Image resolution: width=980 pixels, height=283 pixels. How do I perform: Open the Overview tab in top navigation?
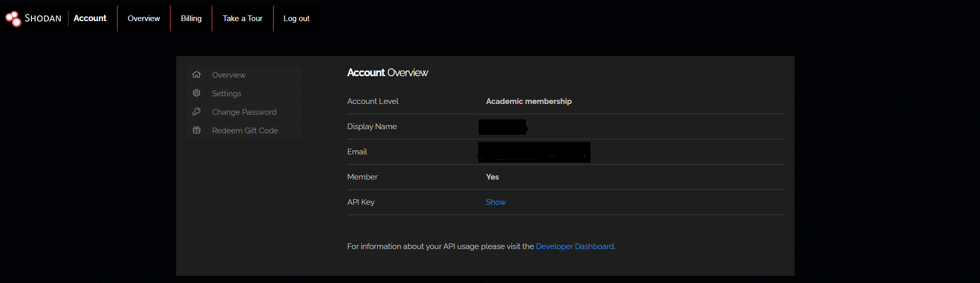point(144,19)
